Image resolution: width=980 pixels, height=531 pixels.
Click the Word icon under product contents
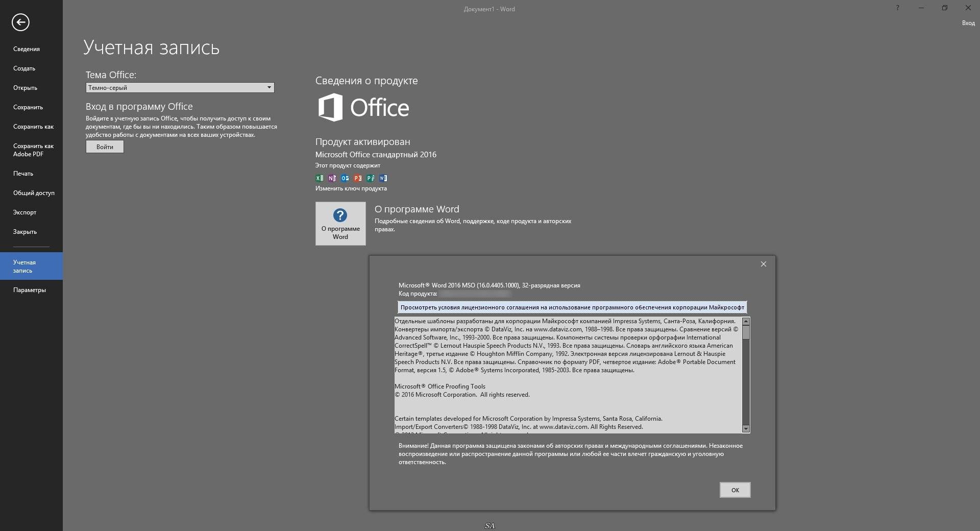click(383, 178)
